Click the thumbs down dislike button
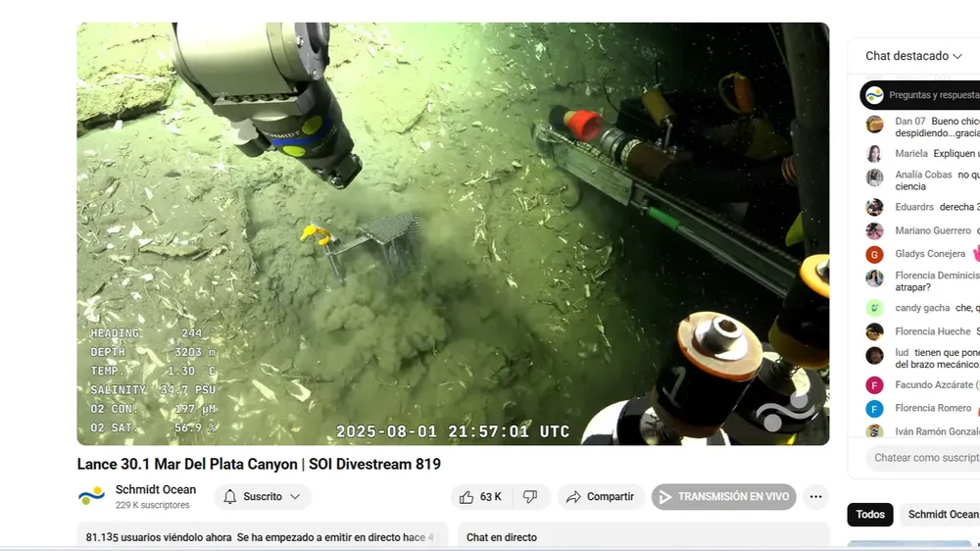The height and width of the screenshot is (551, 980). [530, 497]
